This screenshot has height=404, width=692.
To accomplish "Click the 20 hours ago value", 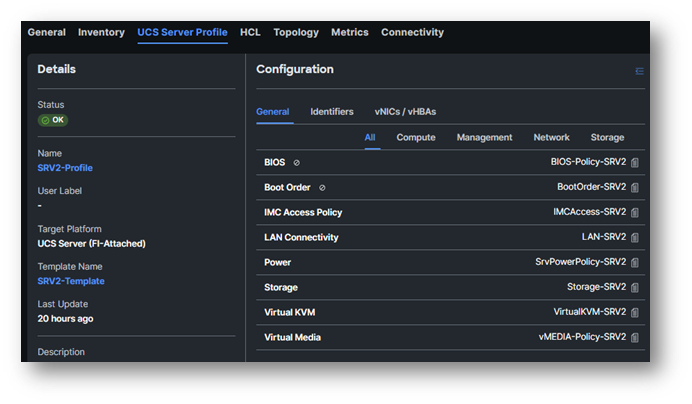I will point(65,319).
